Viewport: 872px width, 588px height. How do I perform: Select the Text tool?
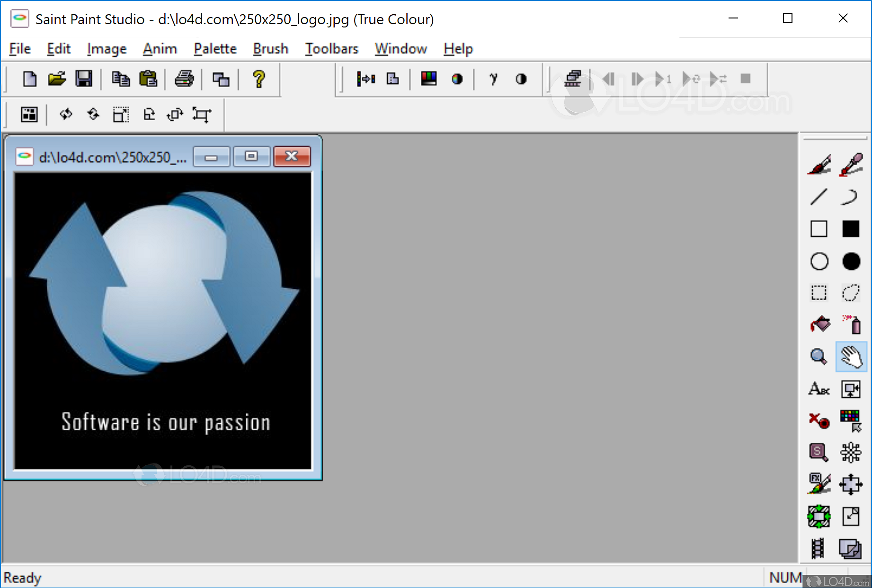click(x=818, y=390)
